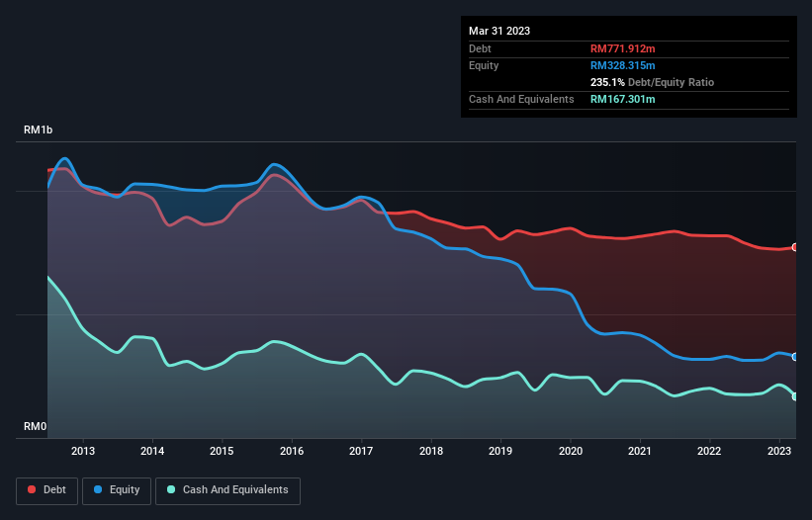Click the RM771.912m debt value

[x=622, y=48]
